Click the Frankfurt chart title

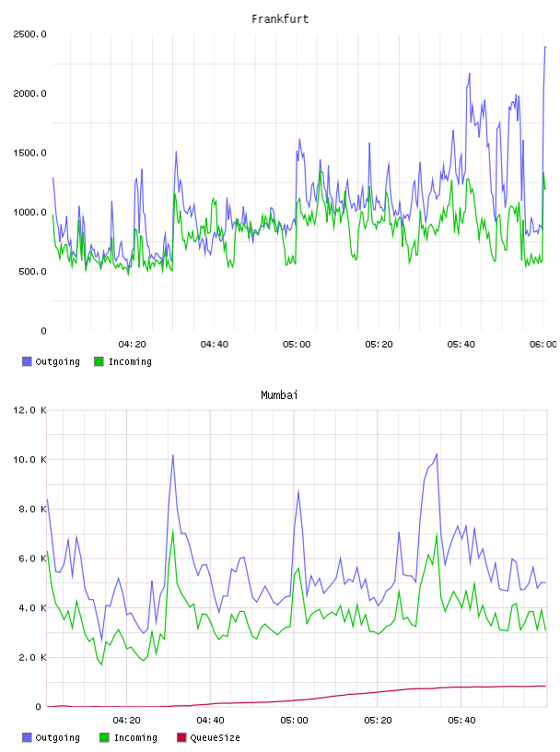click(280, 19)
